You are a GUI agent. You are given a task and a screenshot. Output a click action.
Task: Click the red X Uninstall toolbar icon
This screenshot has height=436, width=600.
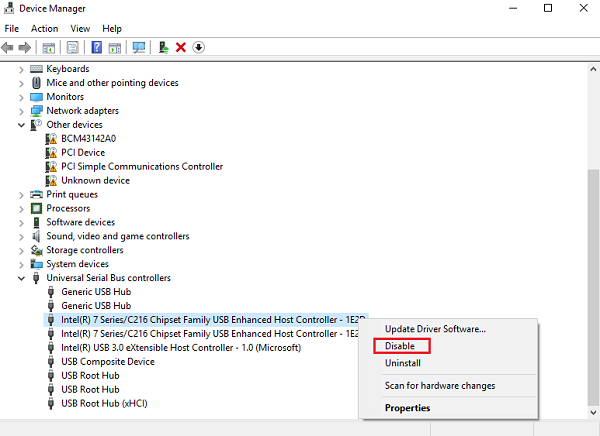[181, 47]
